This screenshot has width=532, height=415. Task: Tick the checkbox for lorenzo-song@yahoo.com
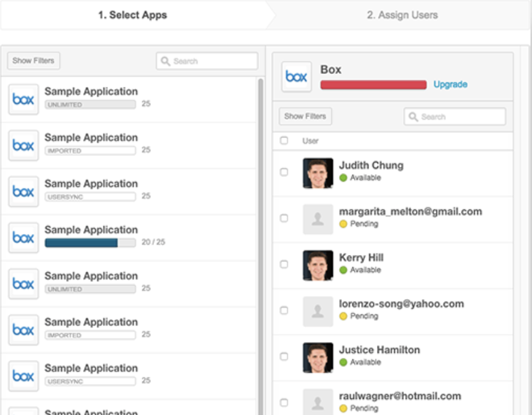[284, 310]
